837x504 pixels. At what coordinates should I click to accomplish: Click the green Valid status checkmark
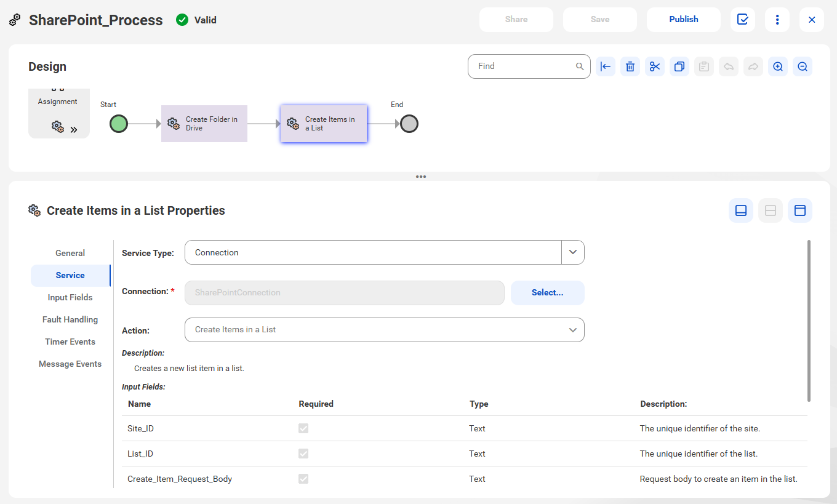coord(182,20)
